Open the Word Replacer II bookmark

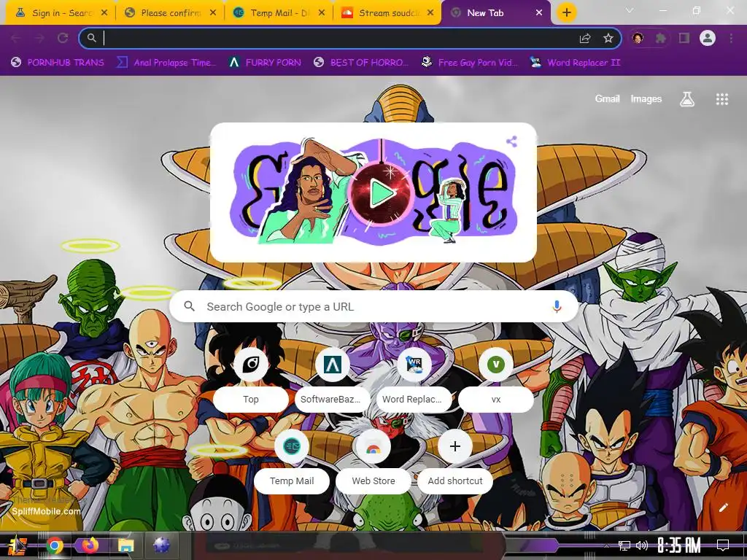[575, 63]
